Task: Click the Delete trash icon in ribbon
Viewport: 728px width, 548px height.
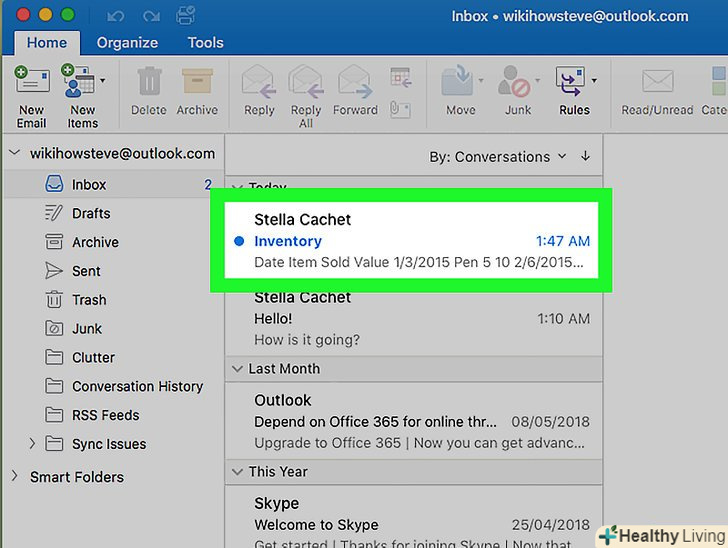Action: pyautogui.click(x=149, y=83)
